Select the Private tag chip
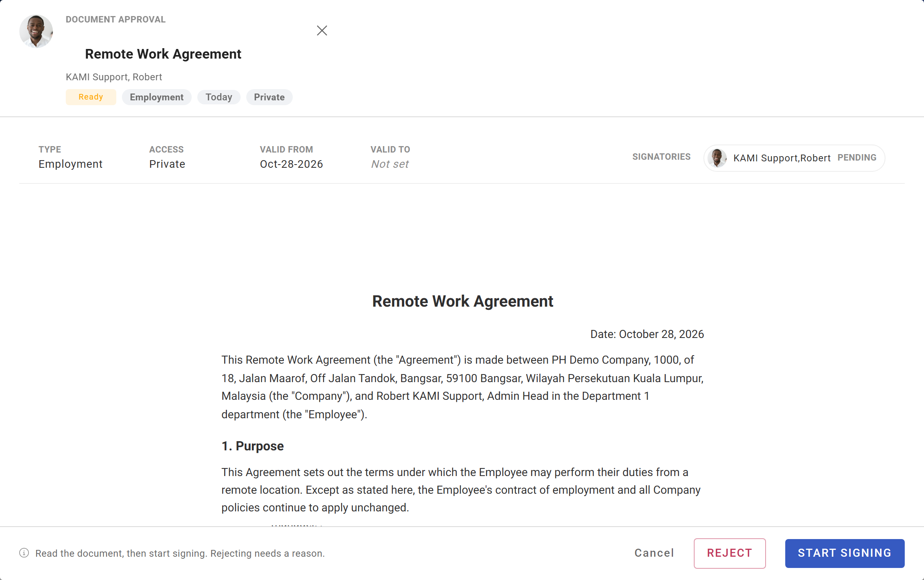 click(x=269, y=97)
